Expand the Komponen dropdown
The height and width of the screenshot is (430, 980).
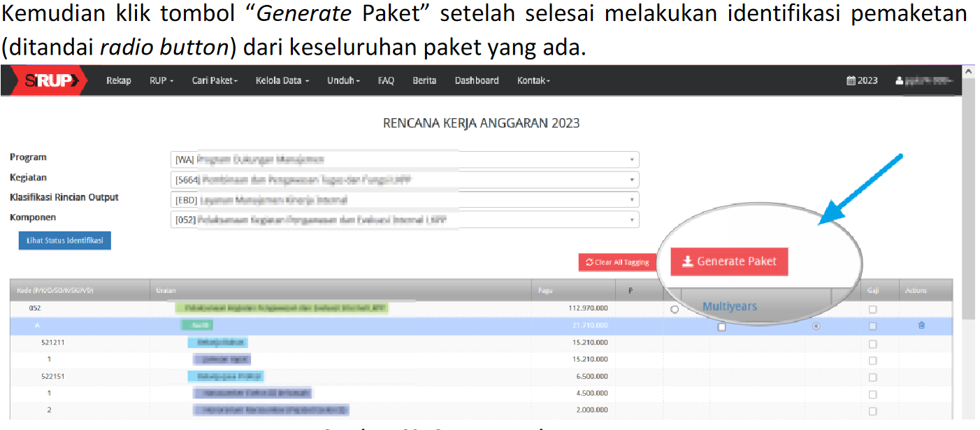tap(405, 220)
